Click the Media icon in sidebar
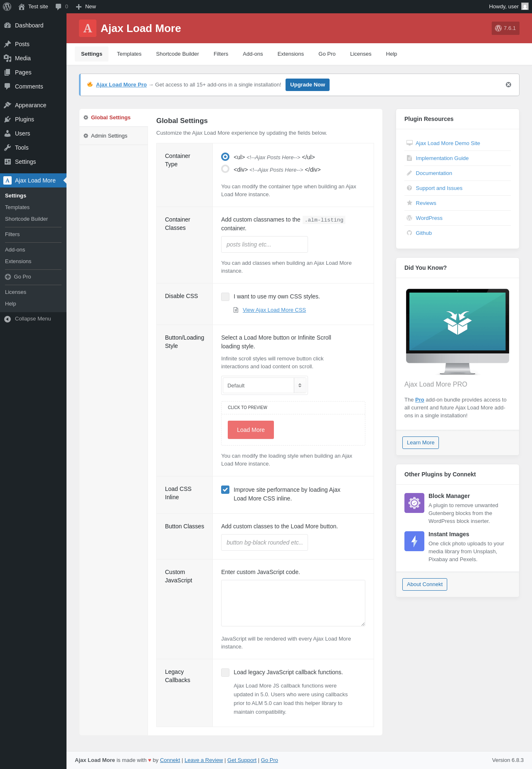 click(7, 58)
